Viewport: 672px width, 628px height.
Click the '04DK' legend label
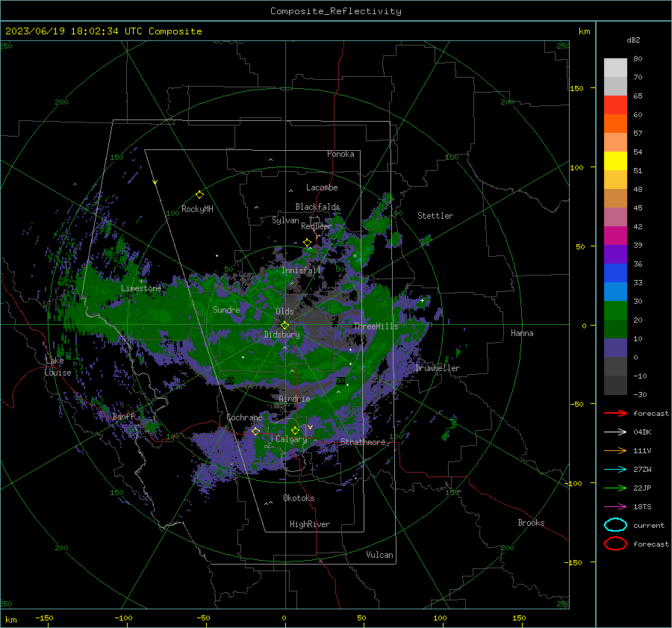coord(642,432)
